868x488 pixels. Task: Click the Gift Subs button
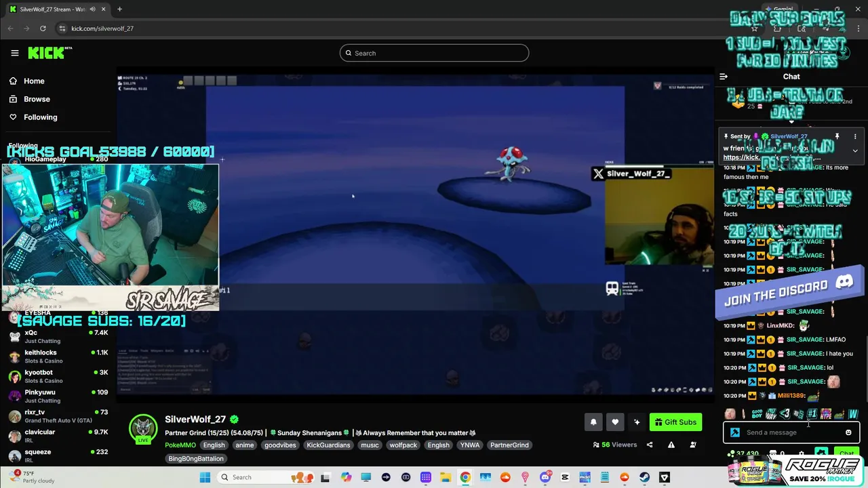[675, 422]
